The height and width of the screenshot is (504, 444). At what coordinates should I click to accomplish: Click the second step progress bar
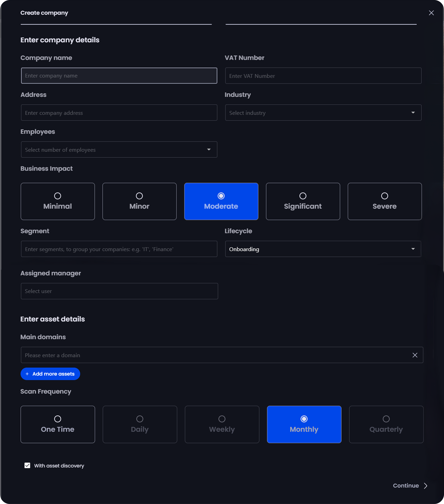pos(321,24)
